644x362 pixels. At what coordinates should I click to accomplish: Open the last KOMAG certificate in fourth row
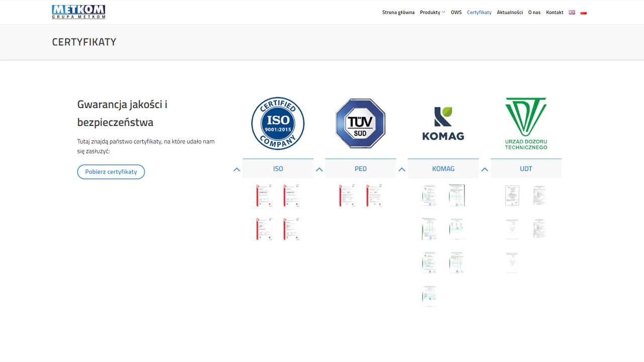(x=429, y=296)
